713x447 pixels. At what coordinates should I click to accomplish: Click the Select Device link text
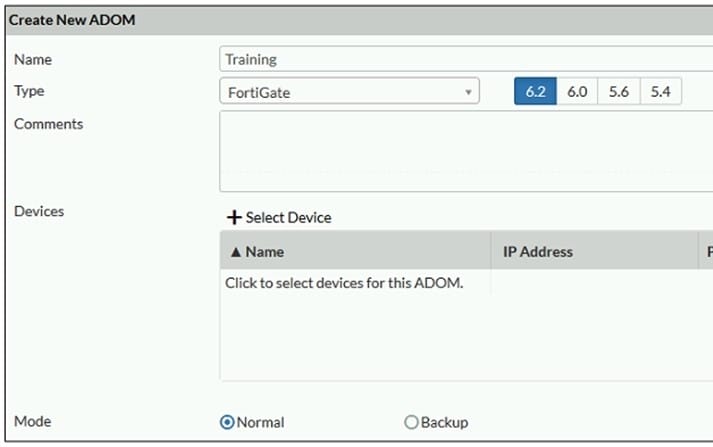288,217
